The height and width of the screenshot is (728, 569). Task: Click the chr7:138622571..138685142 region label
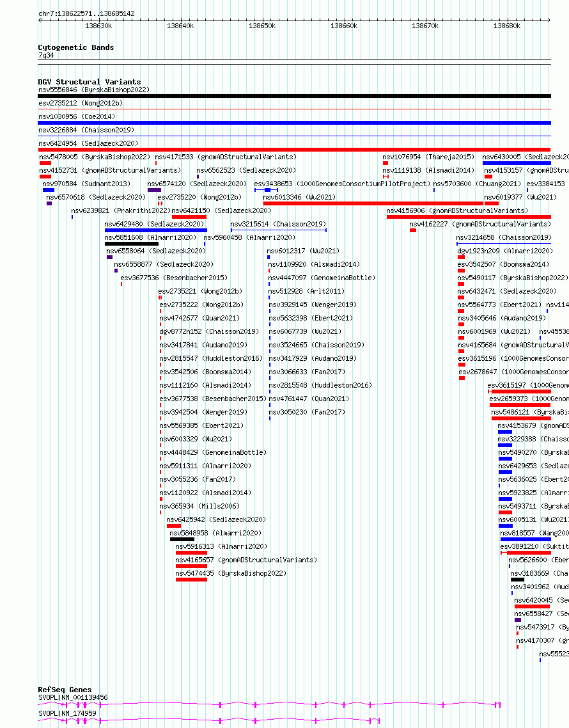click(x=86, y=13)
